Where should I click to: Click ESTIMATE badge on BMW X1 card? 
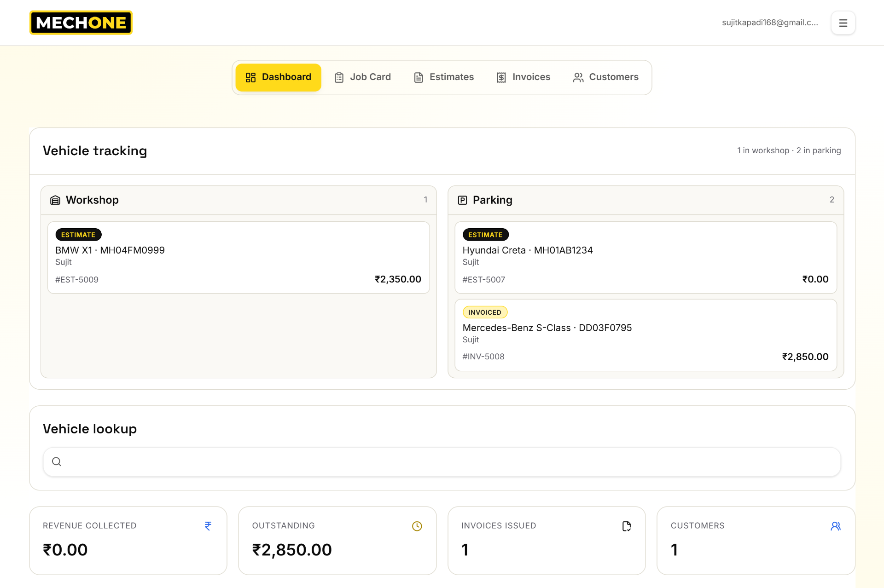pos(78,235)
